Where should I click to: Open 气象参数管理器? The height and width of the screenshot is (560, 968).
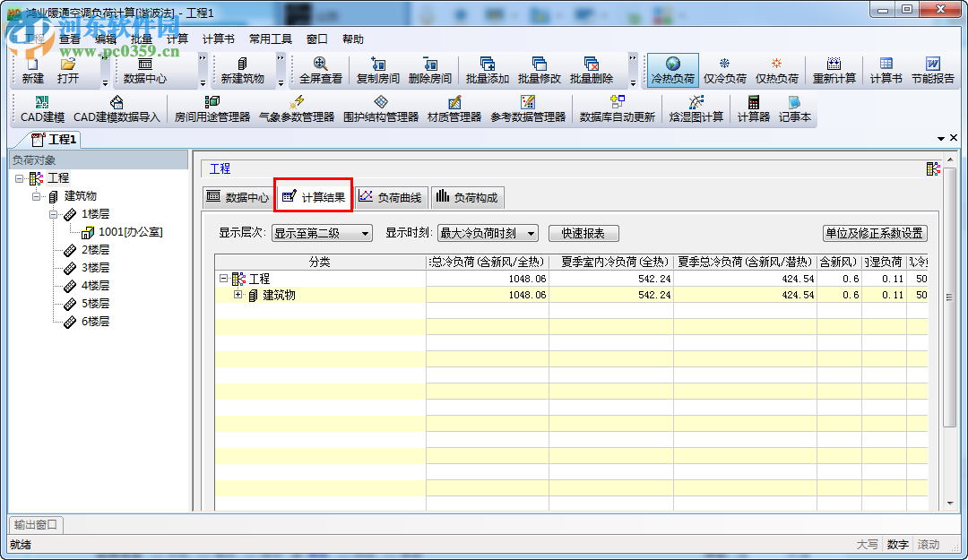point(297,109)
